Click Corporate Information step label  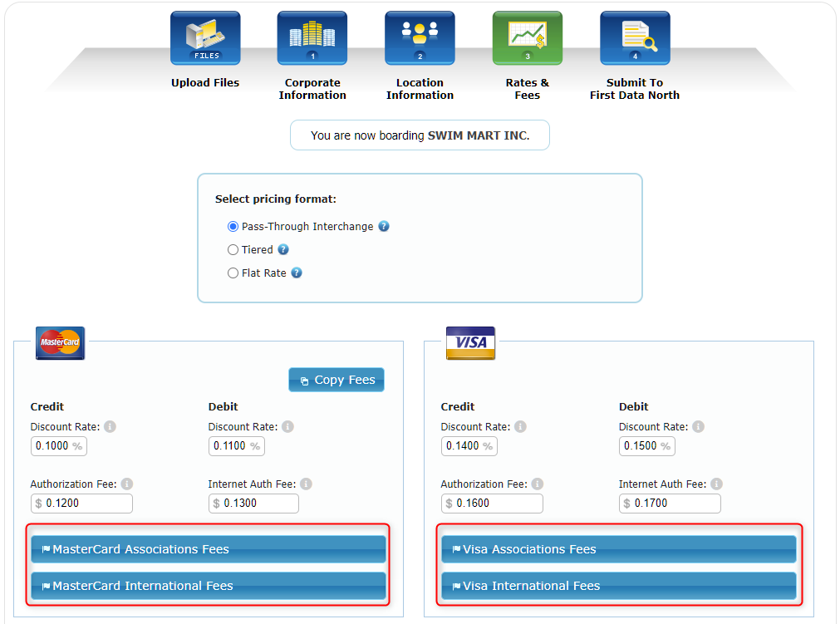click(312, 89)
